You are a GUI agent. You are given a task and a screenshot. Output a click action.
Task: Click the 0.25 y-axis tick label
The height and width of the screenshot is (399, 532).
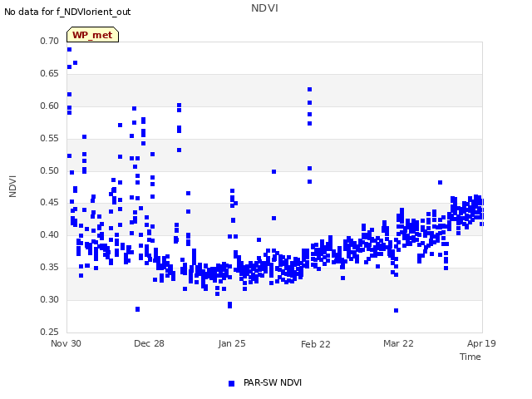[50, 332]
